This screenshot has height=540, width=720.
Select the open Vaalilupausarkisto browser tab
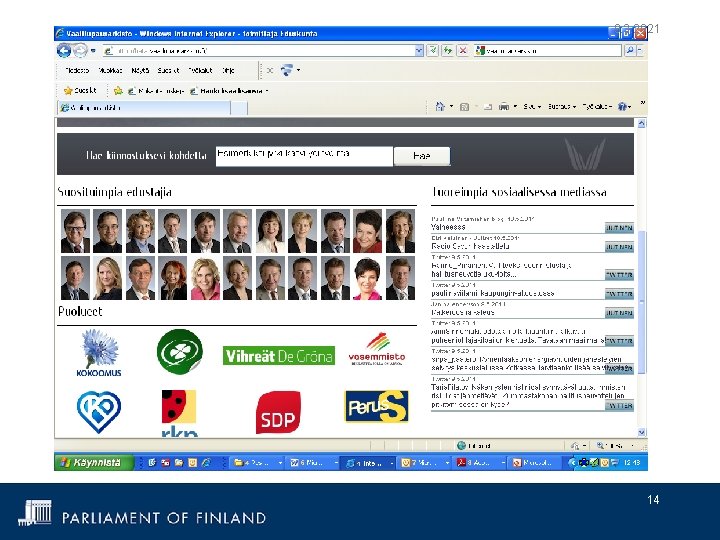144,107
